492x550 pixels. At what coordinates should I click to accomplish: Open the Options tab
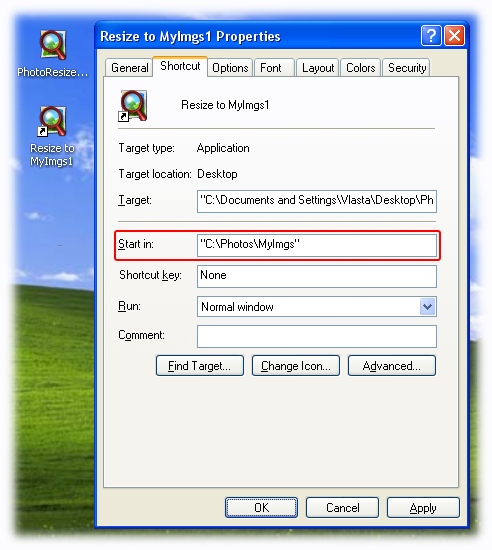coord(230,67)
